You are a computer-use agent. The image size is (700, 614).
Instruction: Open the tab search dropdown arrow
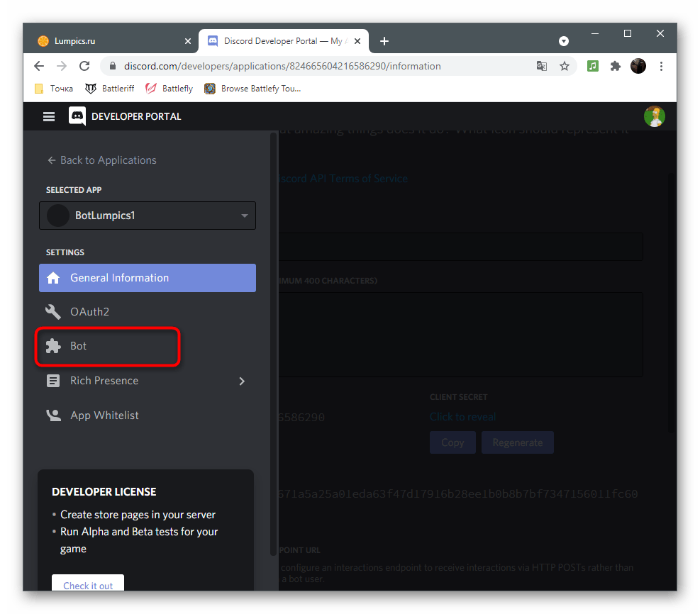[x=564, y=41]
